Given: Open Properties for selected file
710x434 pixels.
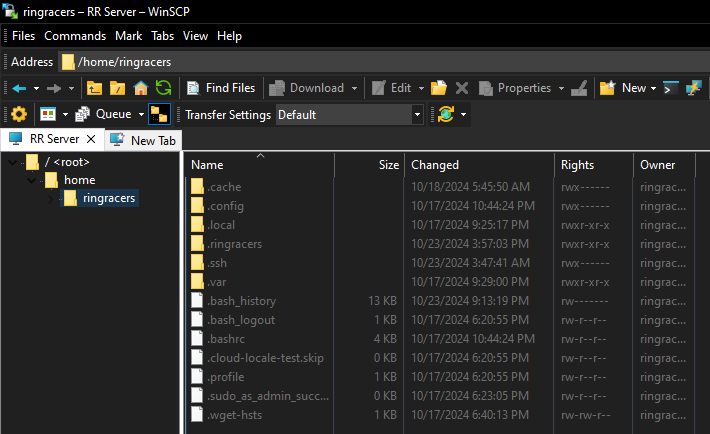Looking at the screenshot, I should [x=515, y=88].
